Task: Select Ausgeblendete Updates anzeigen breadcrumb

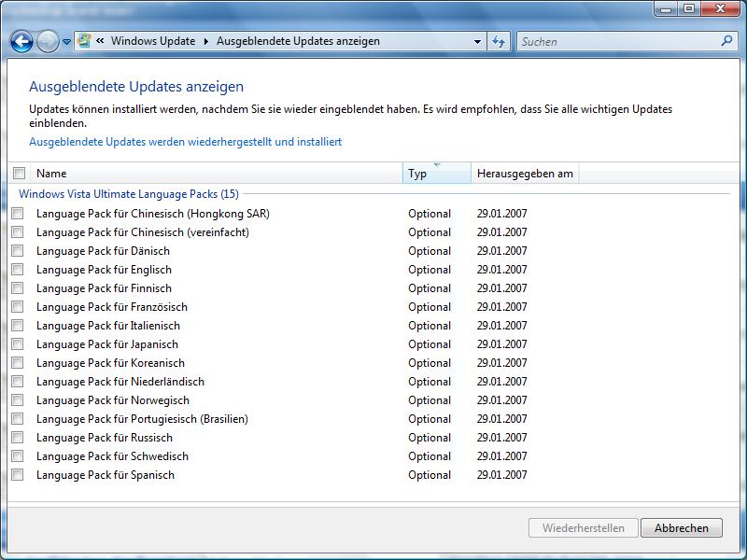Action: (x=298, y=41)
